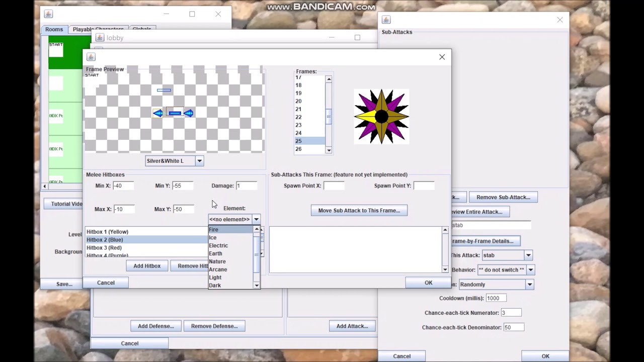Click the element list scroll-down arrow
The height and width of the screenshot is (362, 644).
pos(257,285)
